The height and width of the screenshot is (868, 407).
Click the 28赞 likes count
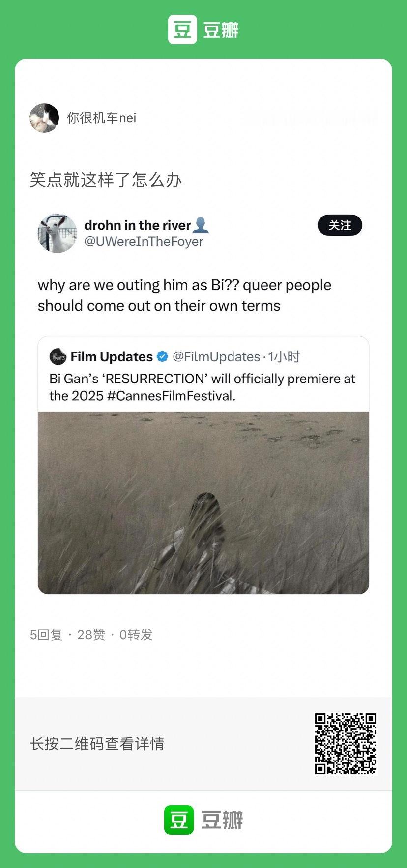click(x=91, y=635)
